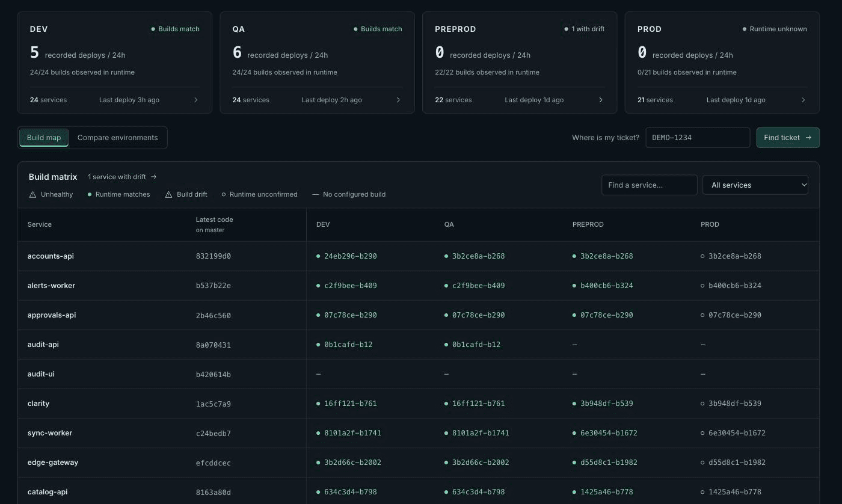Open the '1 service with drift' link
The image size is (842, 504).
[x=122, y=177]
